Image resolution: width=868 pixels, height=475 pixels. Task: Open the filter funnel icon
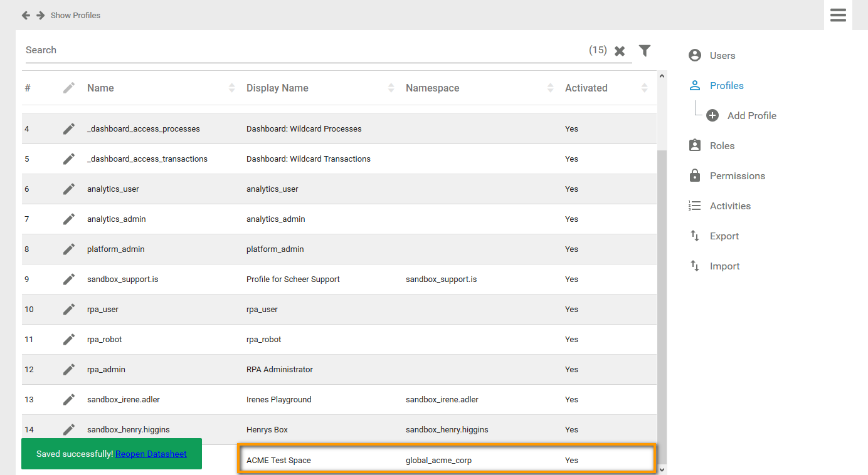(x=644, y=51)
